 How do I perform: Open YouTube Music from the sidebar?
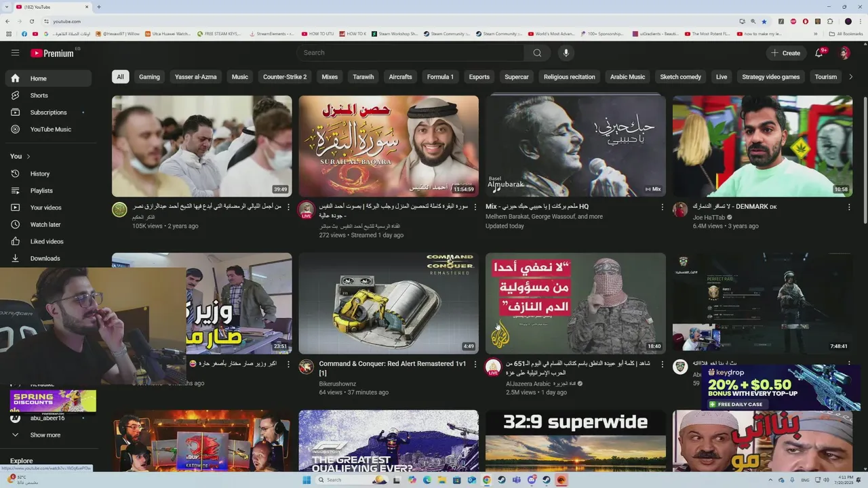(x=47, y=129)
